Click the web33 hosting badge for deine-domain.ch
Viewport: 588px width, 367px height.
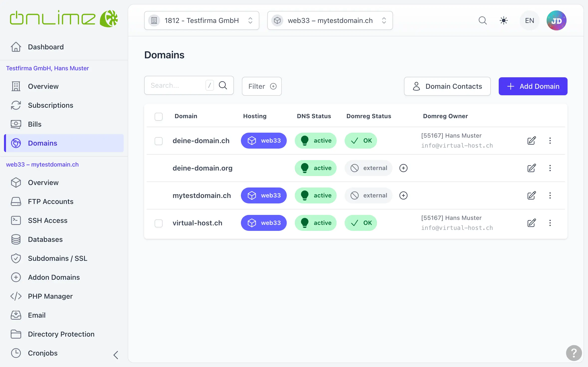coord(264,141)
